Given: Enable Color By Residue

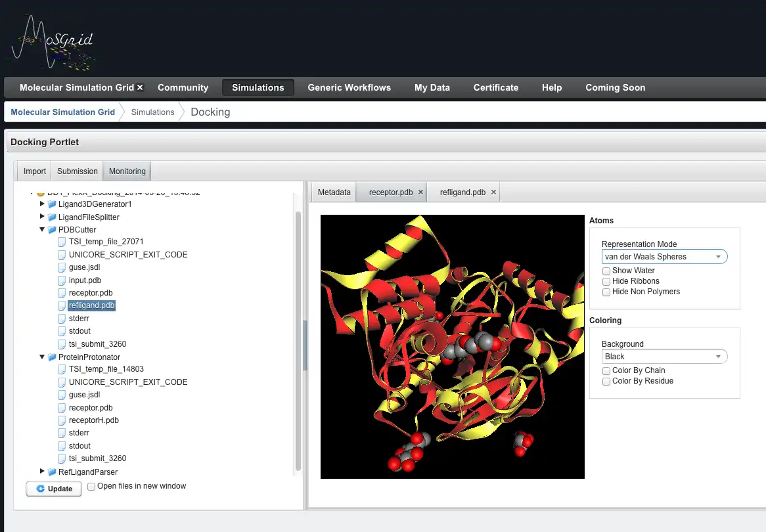Looking at the screenshot, I should [x=606, y=382].
